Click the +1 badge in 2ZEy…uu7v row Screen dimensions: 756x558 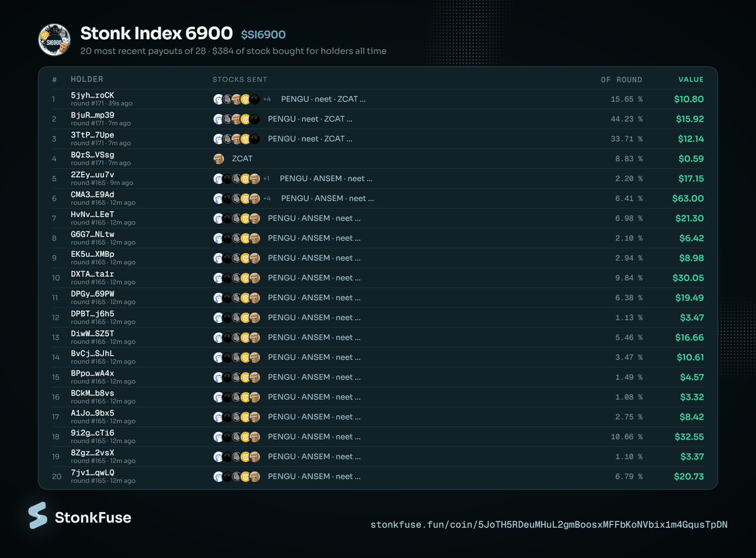pos(266,178)
